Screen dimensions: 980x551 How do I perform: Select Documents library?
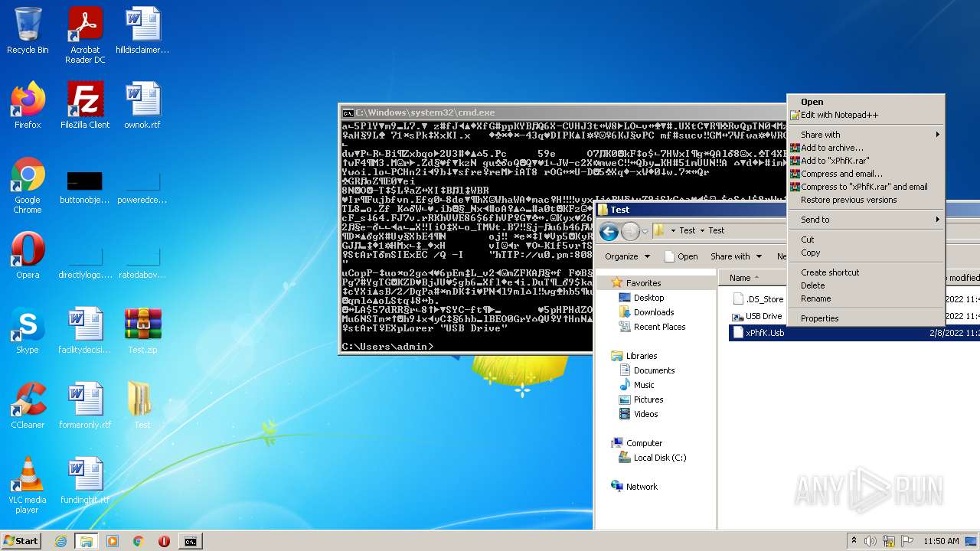(654, 370)
